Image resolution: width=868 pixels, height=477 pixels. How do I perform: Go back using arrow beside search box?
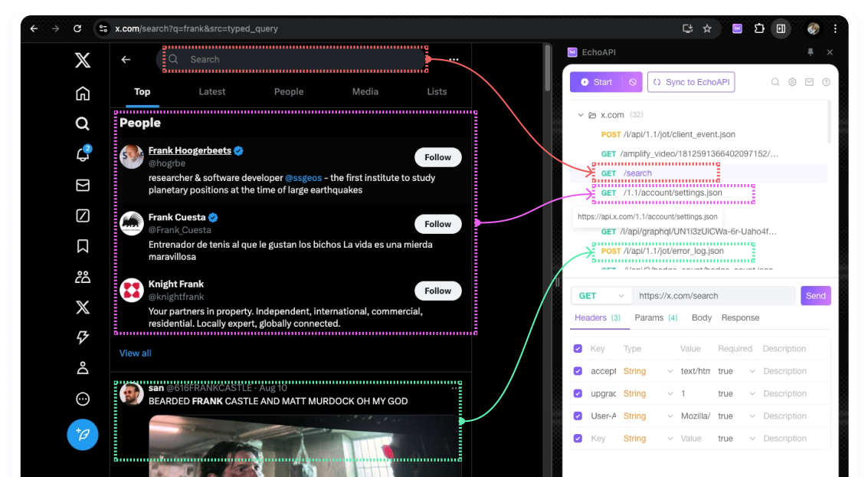click(x=126, y=59)
